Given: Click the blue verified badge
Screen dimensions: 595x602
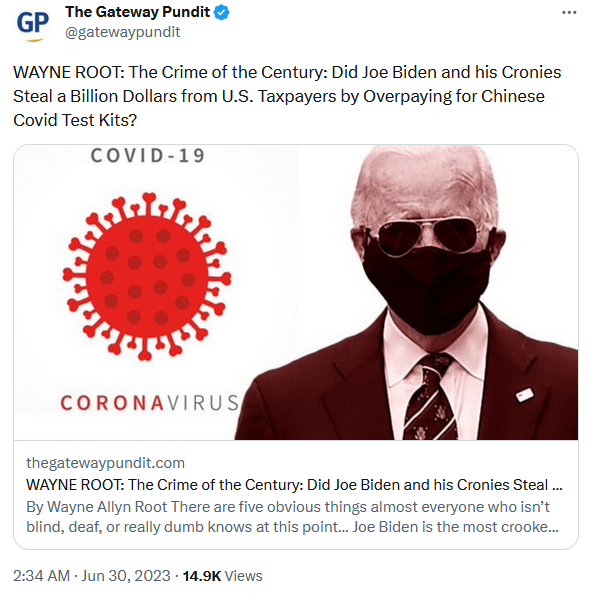Looking at the screenshot, I should (221, 13).
